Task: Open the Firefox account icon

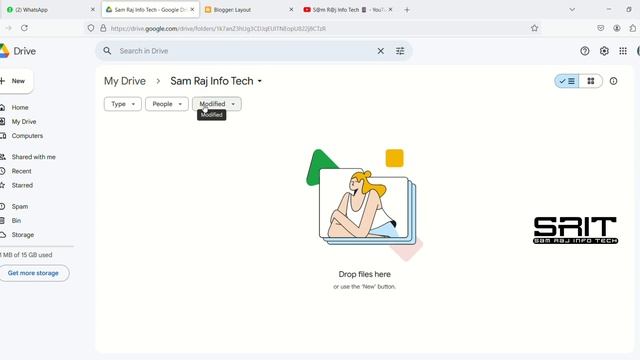Action: click(617, 28)
